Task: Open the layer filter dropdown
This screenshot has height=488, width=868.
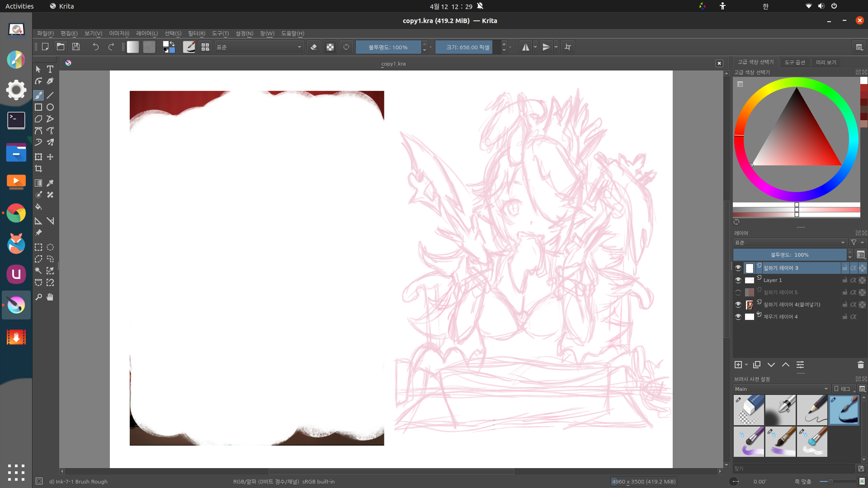Action: 857,243
